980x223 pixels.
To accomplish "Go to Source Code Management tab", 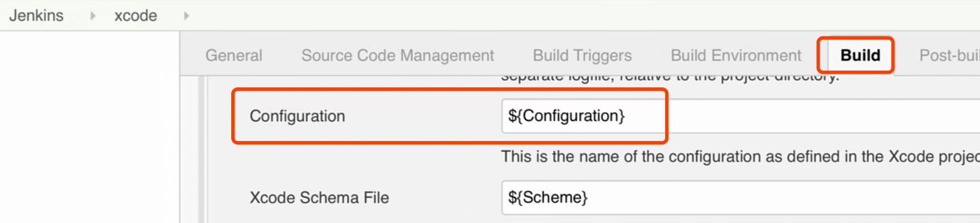I will (x=397, y=55).
